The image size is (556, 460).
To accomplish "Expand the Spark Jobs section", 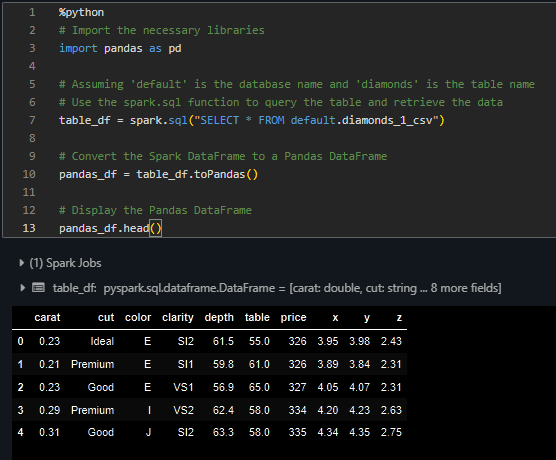I will click(22, 263).
